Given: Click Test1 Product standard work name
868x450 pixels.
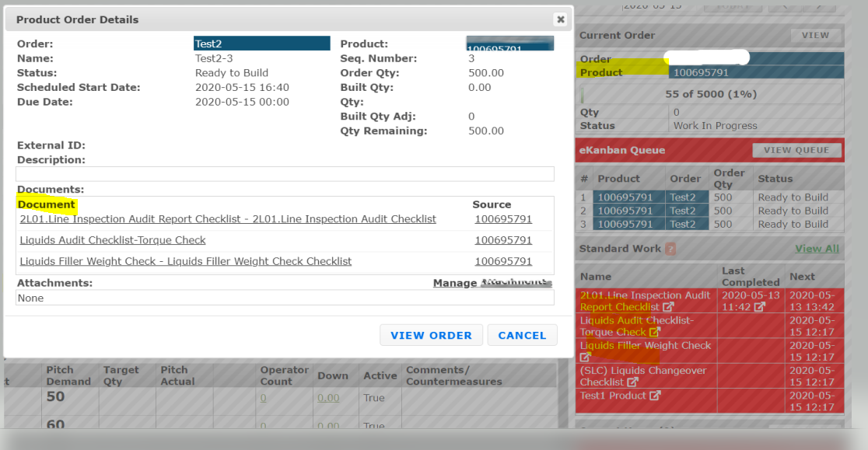Looking at the screenshot, I should click(x=613, y=396).
